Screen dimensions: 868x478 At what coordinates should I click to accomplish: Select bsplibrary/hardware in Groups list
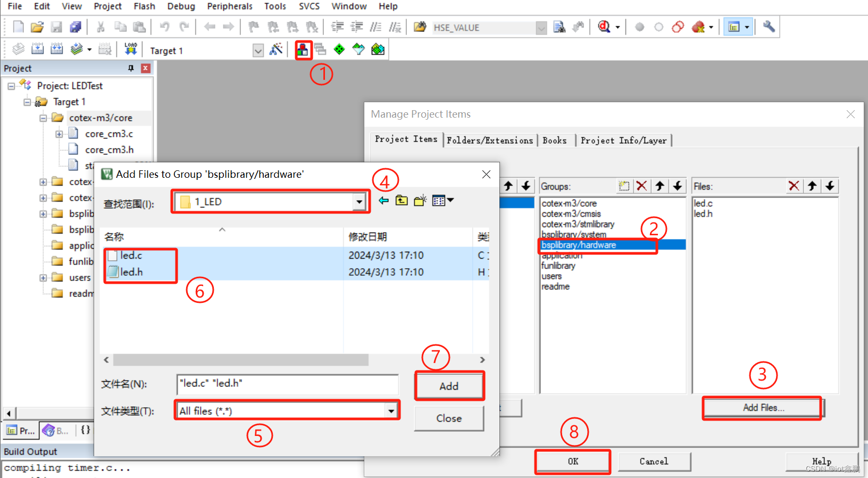(x=613, y=245)
